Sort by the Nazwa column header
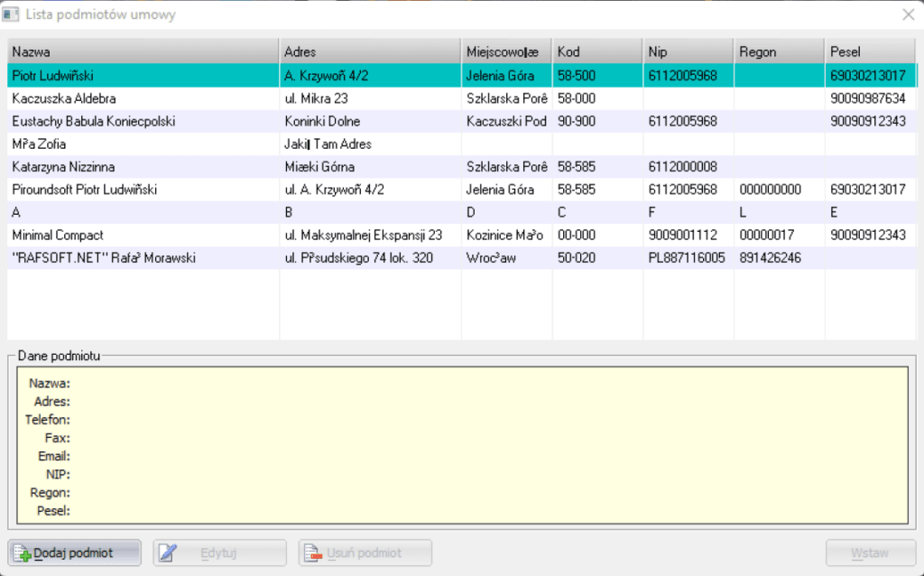924x576 pixels. 143,51
